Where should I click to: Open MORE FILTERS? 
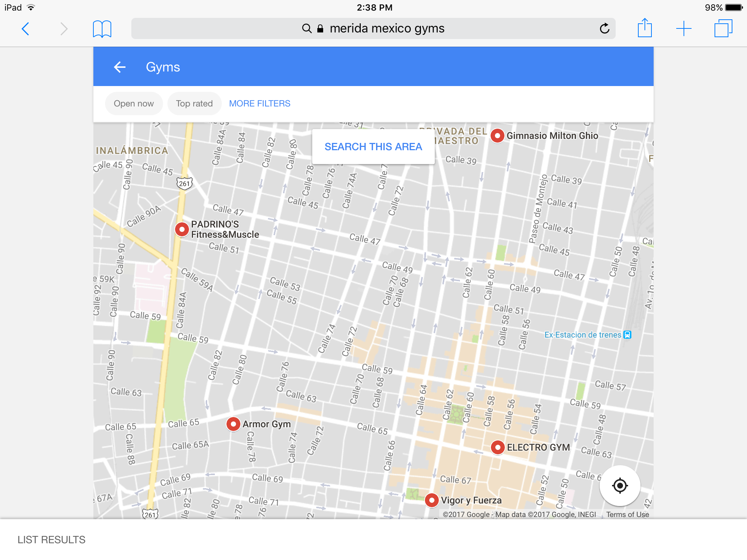[260, 104]
